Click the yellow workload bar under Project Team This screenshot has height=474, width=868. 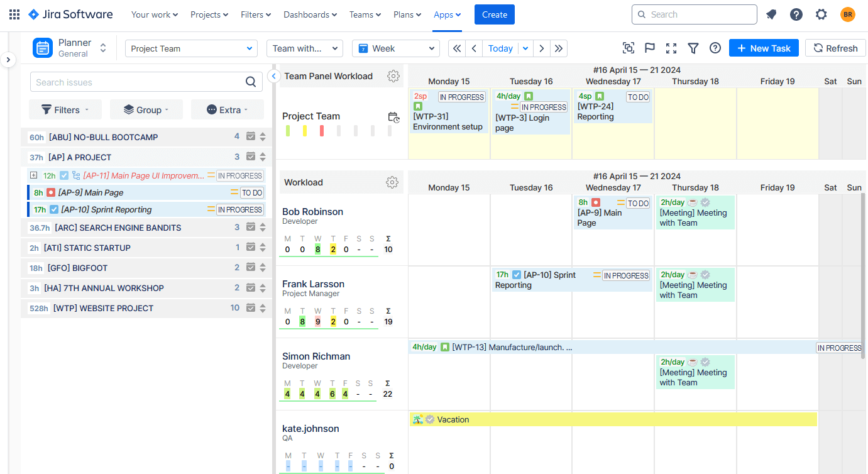[305, 131]
